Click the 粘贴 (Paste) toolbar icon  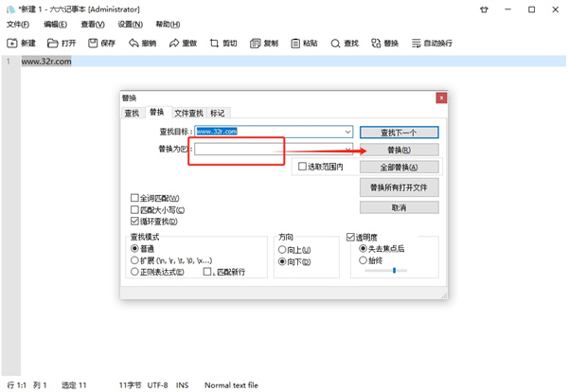(x=295, y=44)
